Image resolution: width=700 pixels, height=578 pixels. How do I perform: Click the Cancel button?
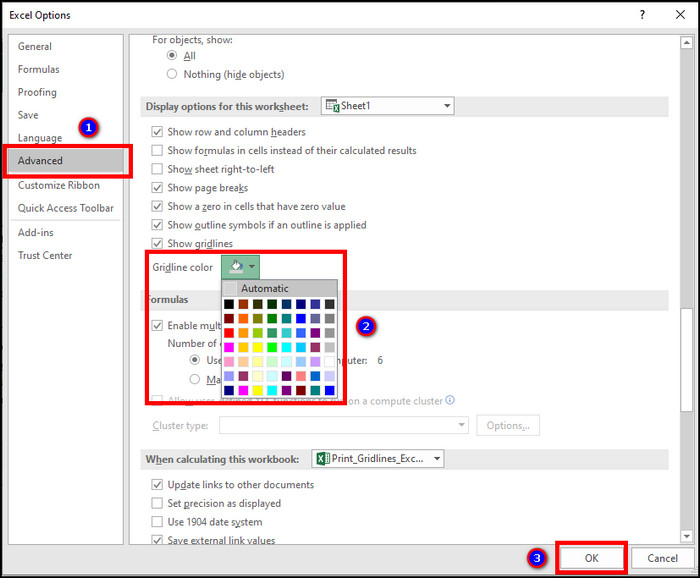tap(662, 558)
